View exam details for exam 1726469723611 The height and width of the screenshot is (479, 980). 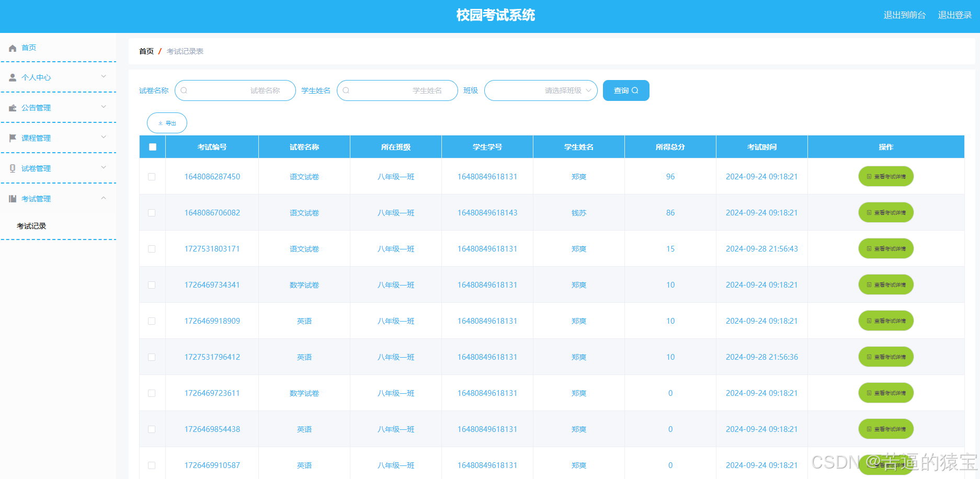[x=886, y=393]
